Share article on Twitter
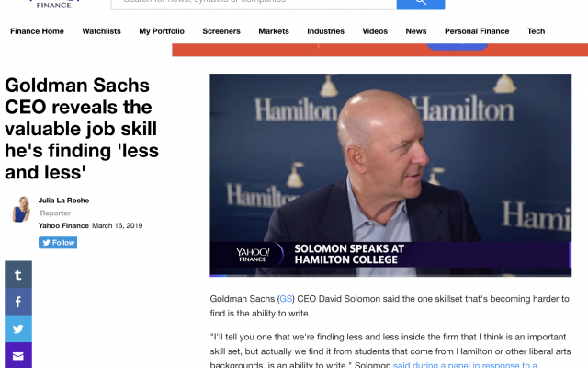588x368 pixels. (17, 328)
